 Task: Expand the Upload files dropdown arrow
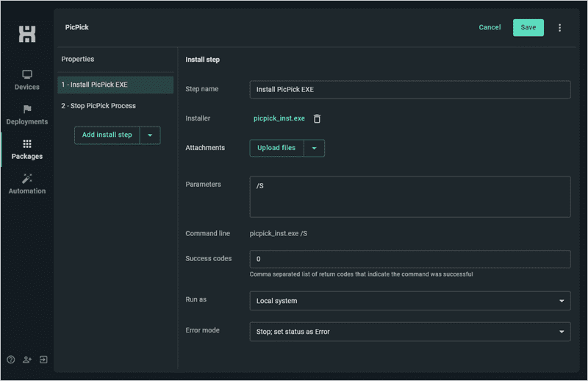(315, 149)
